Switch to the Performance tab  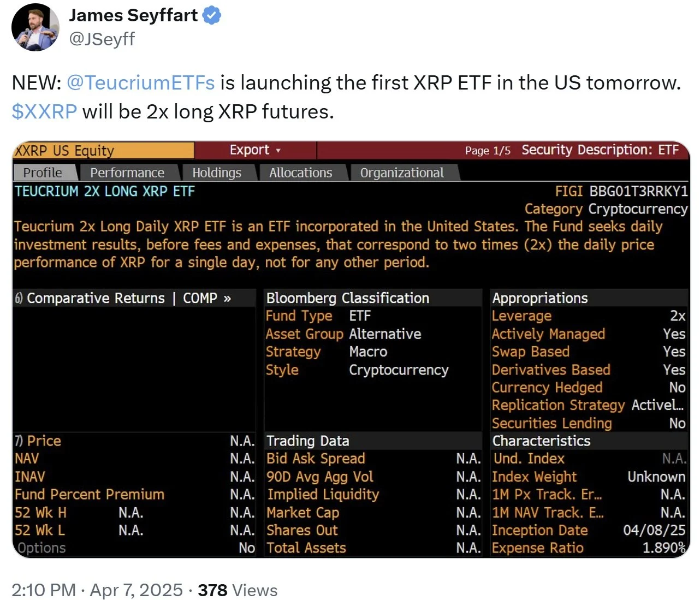pyautogui.click(x=127, y=173)
